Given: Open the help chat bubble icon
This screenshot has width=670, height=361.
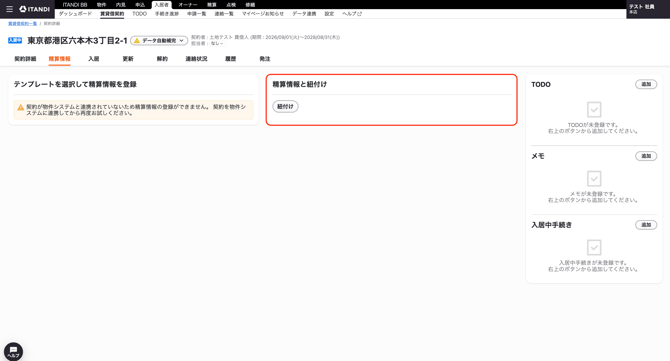Looking at the screenshot, I should 13,352.
